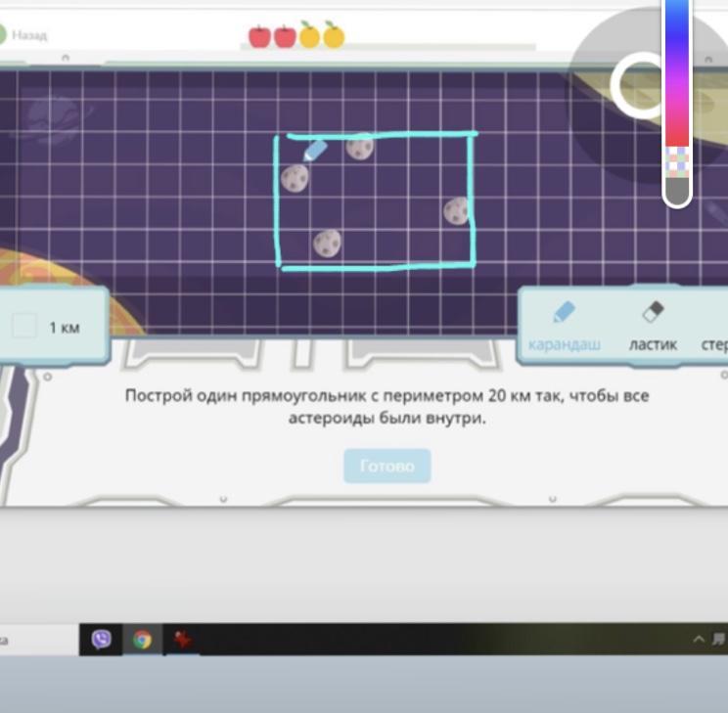Click the asteroid at the rectangle's top edge
This screenshot has width=728, height=713.
360,147
